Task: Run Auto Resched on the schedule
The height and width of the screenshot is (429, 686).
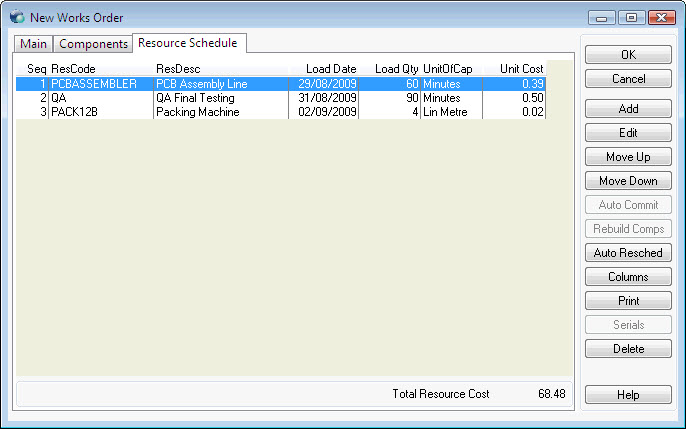Action: click(628, 253)
